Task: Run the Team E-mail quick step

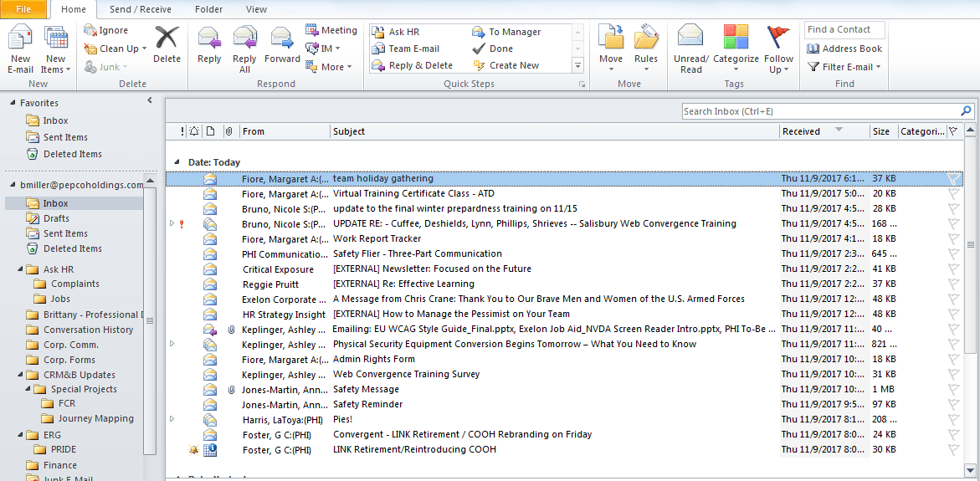Action: 406,49
